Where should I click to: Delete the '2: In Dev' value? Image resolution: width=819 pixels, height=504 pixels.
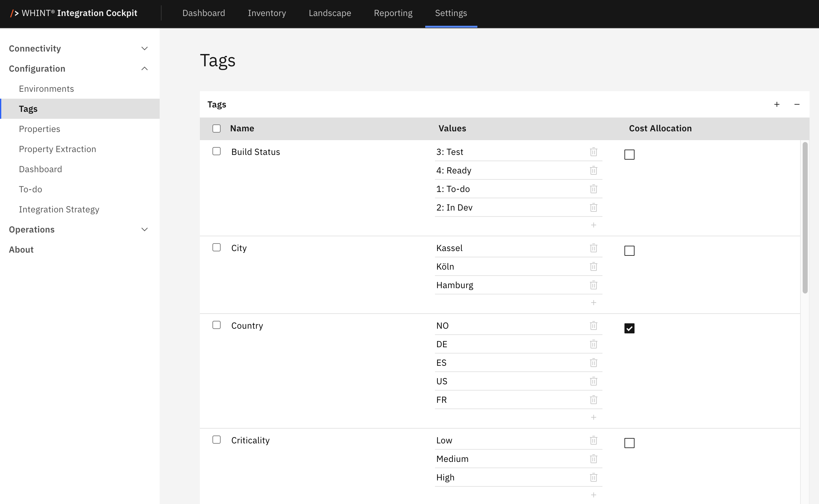tap(593, 207)
